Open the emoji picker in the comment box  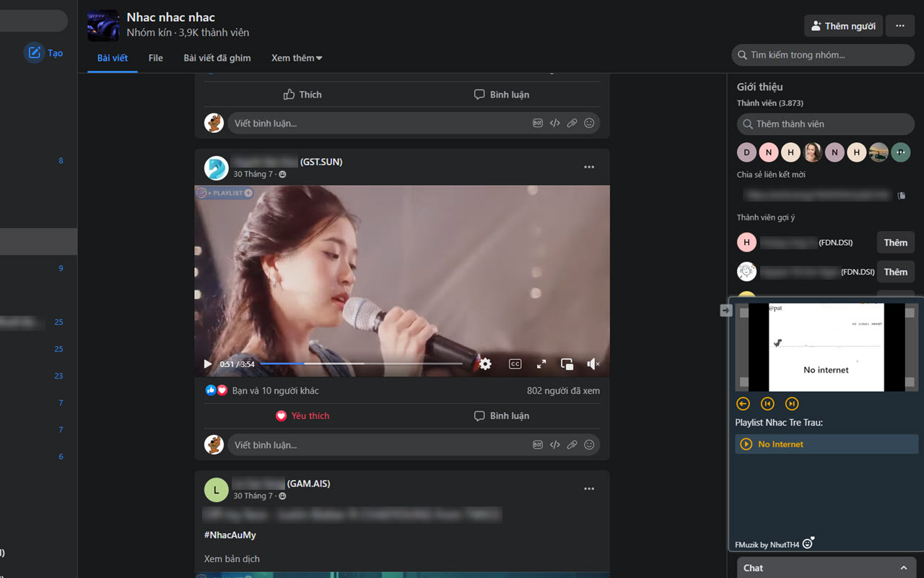coord(589,444)
